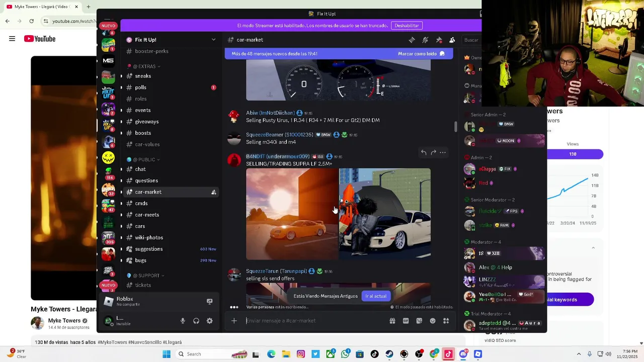Click Ir al actual button

coord(376,296)
